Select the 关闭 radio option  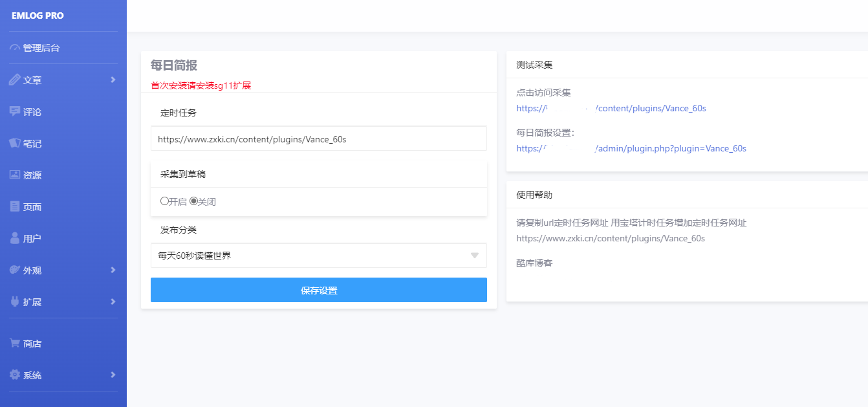click(192, 201)
